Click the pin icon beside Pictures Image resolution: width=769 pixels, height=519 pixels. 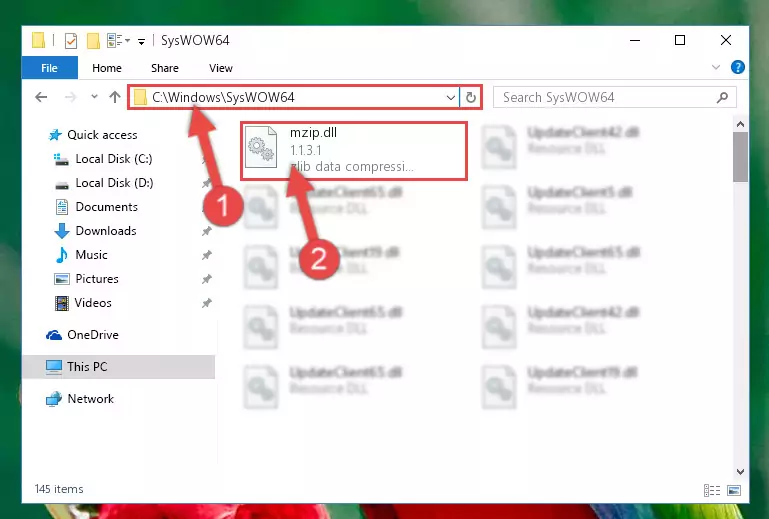click(206, 279)
